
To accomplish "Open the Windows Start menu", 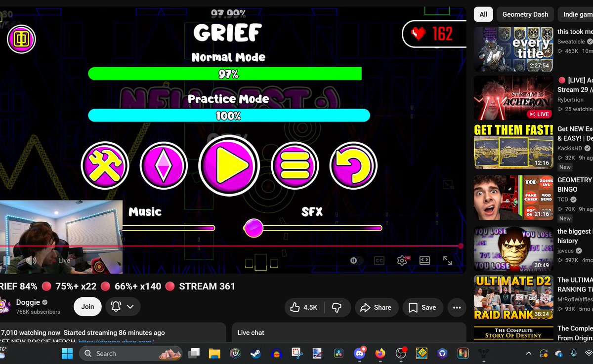I will pos(67,353).
